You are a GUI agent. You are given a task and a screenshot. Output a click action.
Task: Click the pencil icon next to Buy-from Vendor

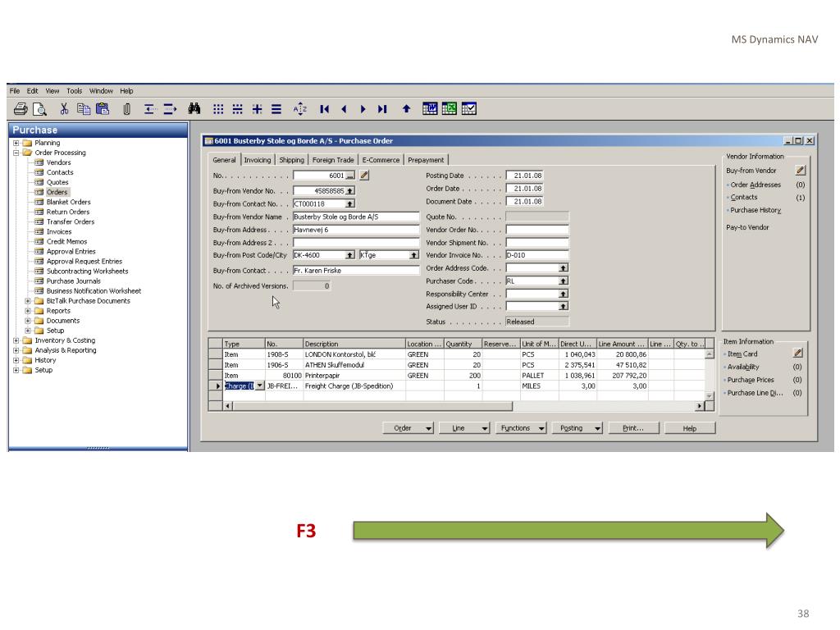[801, 171]
